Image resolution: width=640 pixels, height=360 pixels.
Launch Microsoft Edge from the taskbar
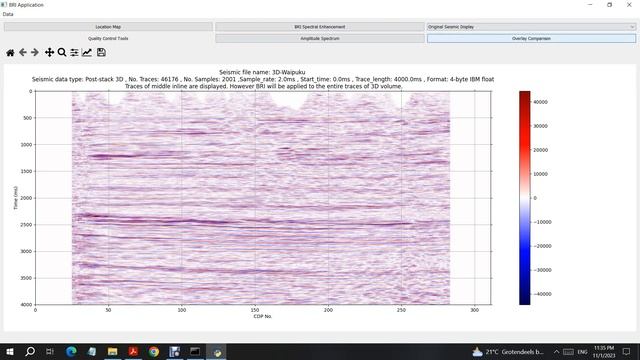[x=71, y=351]
